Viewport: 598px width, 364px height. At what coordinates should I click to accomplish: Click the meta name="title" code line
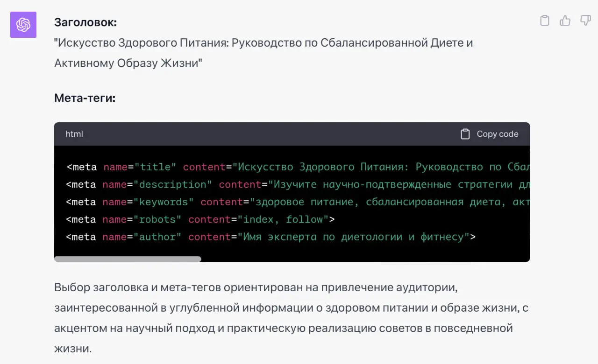tap(298, 167)
